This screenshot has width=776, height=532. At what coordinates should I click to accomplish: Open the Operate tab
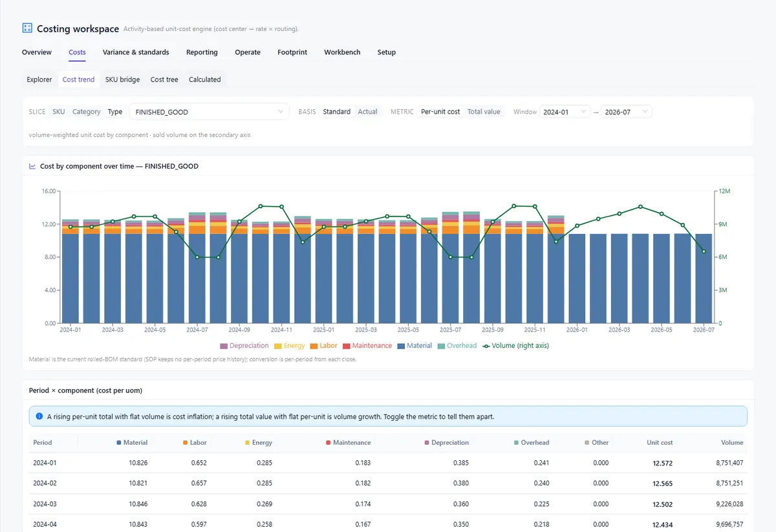point(248,52)
